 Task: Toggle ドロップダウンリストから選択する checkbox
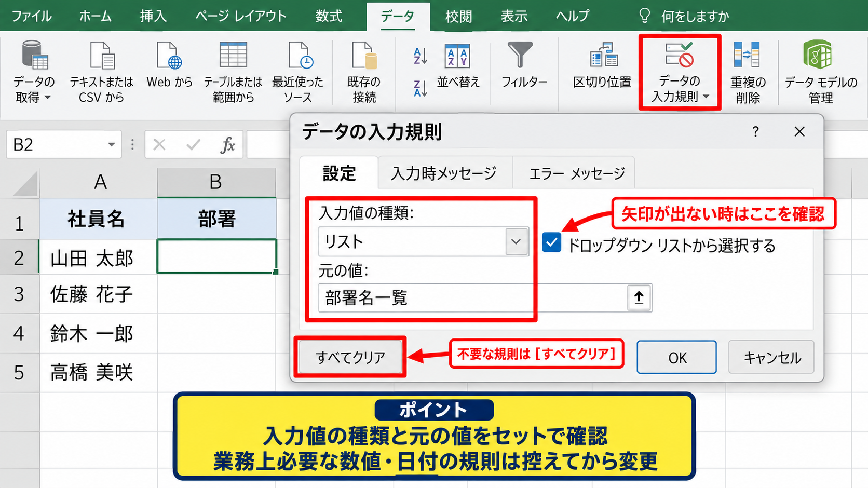tap(551, 242)
